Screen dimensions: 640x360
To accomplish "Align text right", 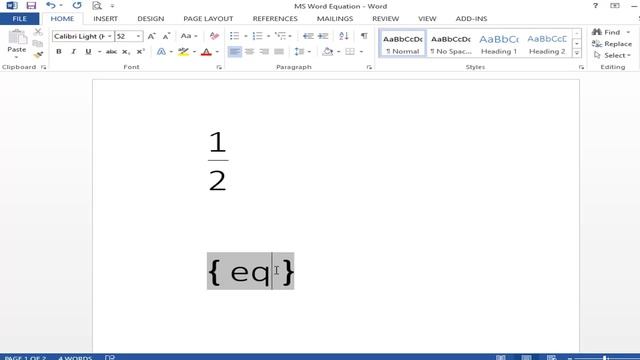I will click(264, 52).
